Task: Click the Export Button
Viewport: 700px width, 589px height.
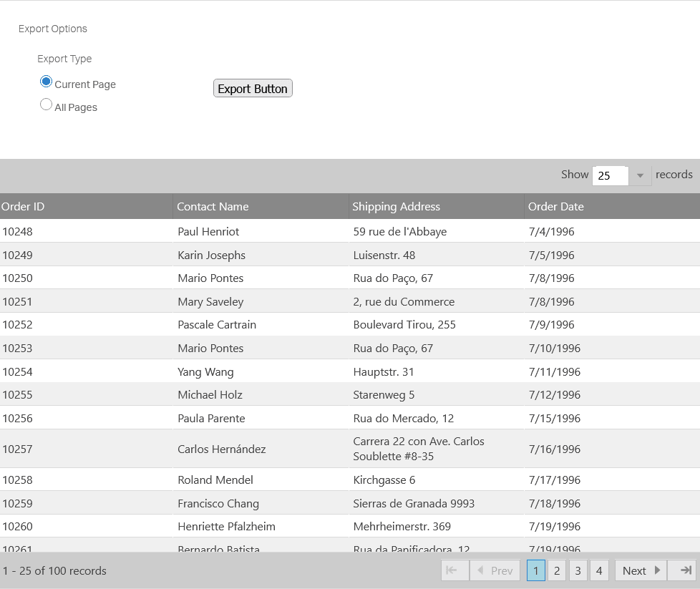Action: [253, 89]
